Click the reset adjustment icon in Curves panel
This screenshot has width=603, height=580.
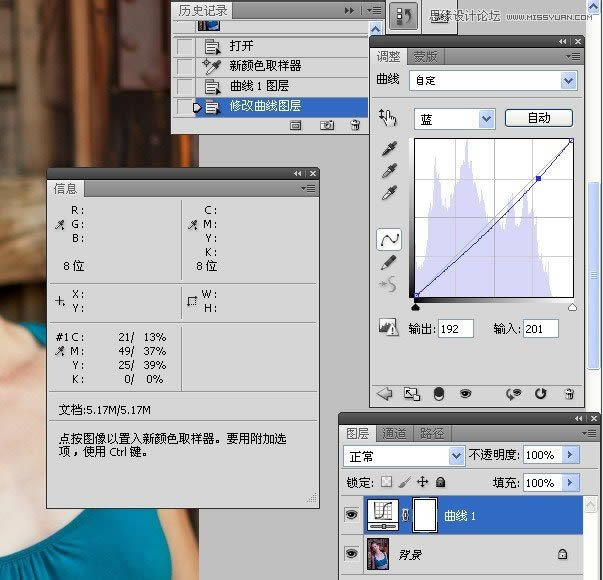541,394
